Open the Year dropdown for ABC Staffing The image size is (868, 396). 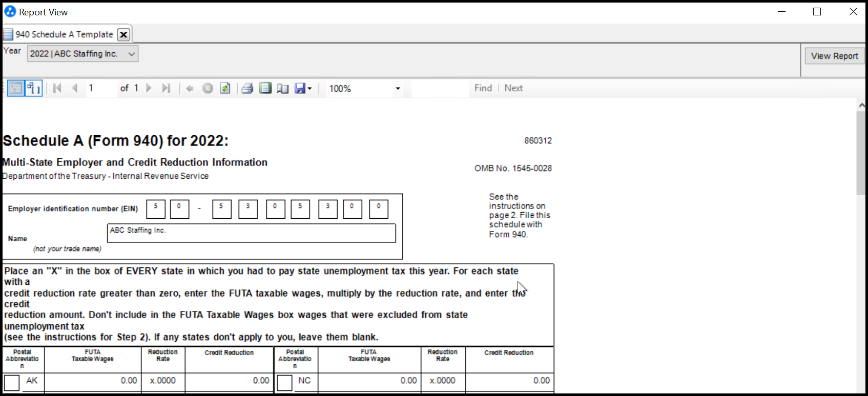82,54
